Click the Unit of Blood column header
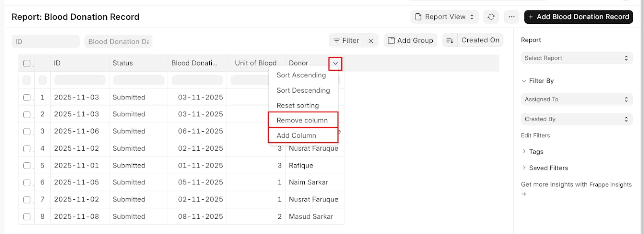 (255, 63)
